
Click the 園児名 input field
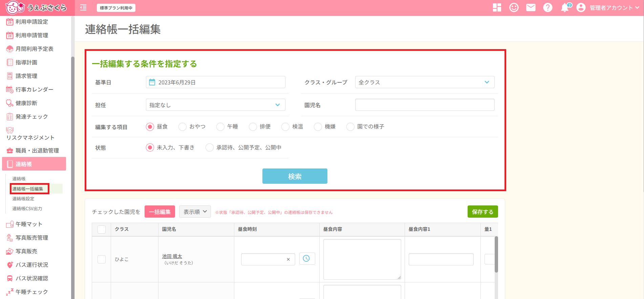(425, 105)
